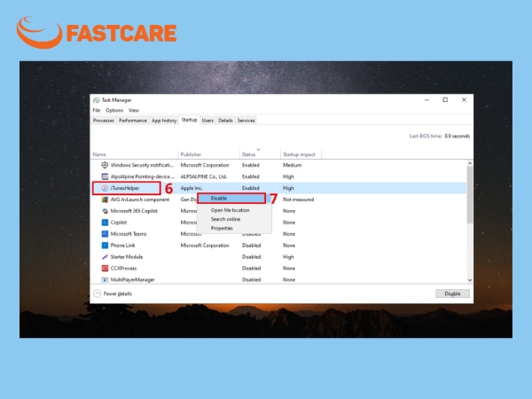Collapse view with Fewer details arrow
532x399 pixels.
pyautogui.click(x=97, y=293)
